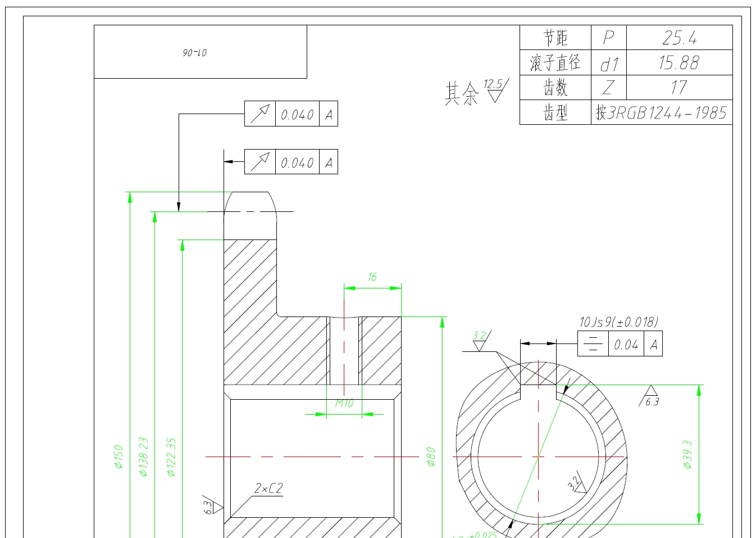Click the rotated drawing number in the upper-left box
Image resolution: width=756 pixels, height=538 pixels.
pyautogui.click(x=194, y=53)
